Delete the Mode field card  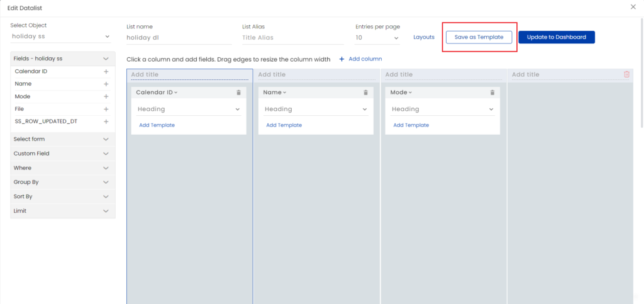tap(492, 93)
